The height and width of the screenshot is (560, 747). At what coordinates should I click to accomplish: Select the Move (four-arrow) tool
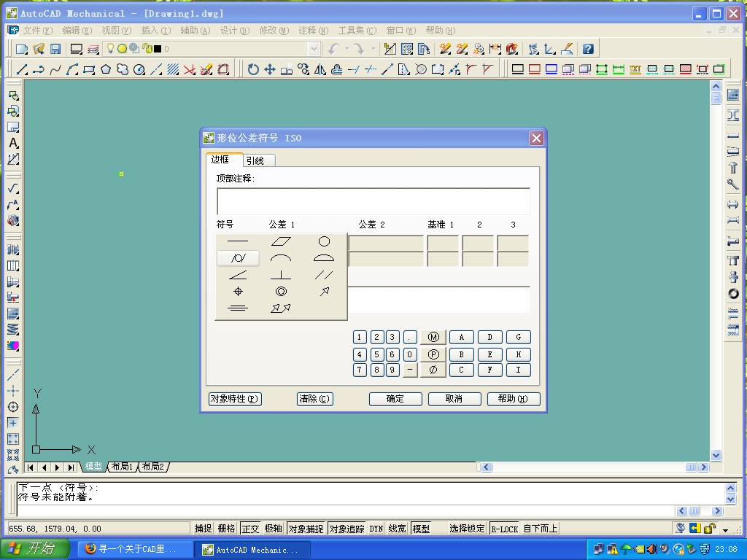(270, 69)
